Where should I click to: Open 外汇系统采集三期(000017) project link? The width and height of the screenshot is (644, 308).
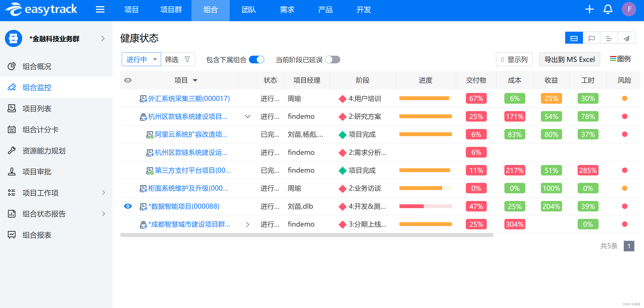pos(189,99)
